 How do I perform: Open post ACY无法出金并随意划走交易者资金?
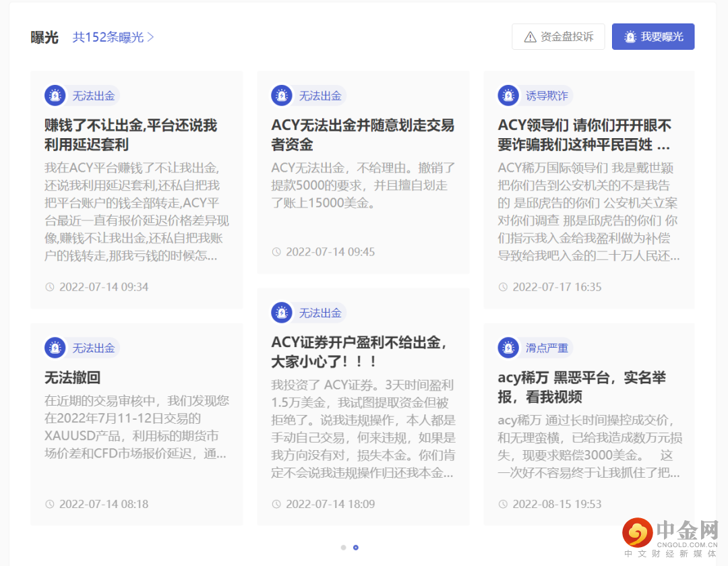363,135
